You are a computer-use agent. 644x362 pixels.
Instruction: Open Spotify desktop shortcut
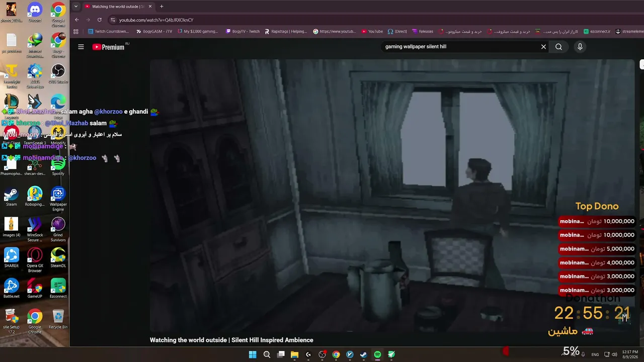58,166
